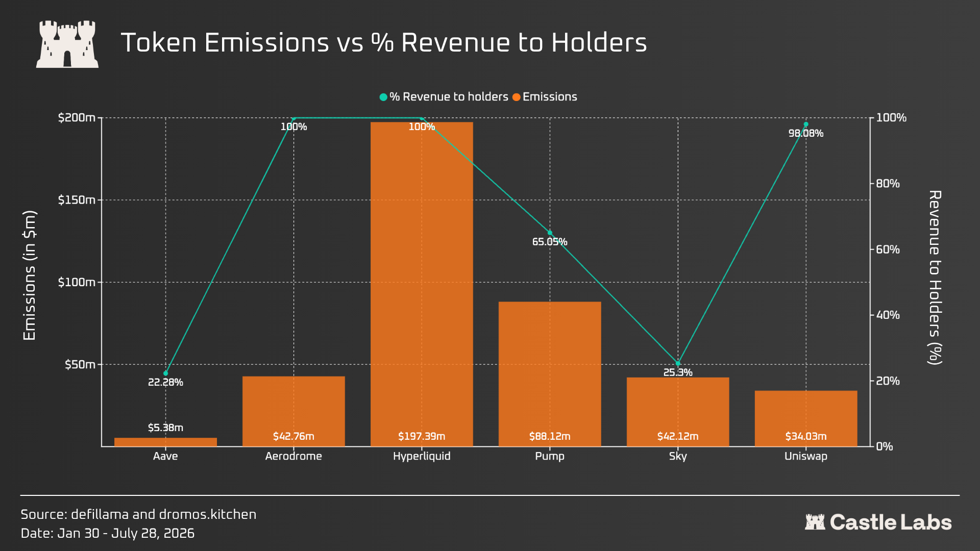Click the Uniswap $34.03m bar

806,418
